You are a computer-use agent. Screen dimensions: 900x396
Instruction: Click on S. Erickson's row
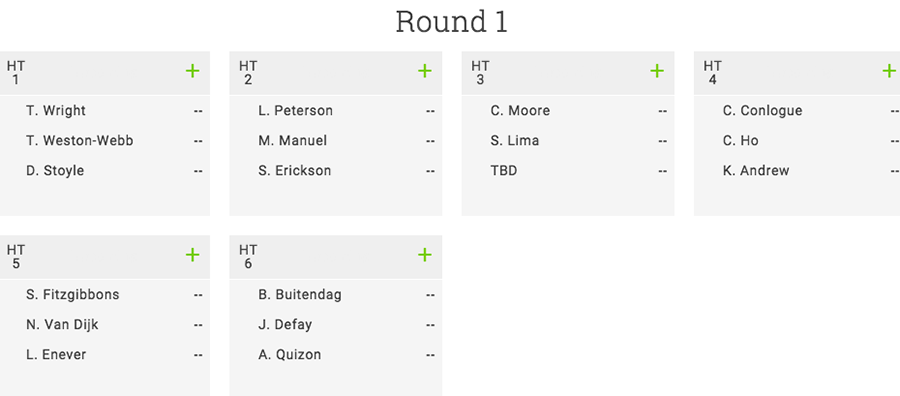[336, 171]
